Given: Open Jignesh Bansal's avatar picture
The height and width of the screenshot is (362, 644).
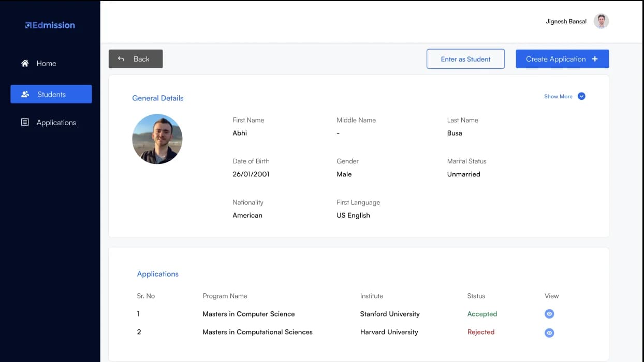Looking at the screenshot, I should (x=601, y=21).
